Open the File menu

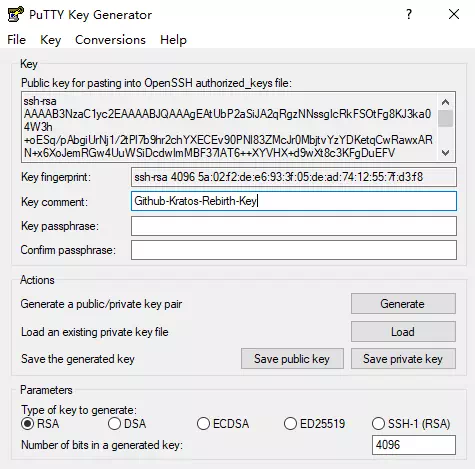point(16,40)
